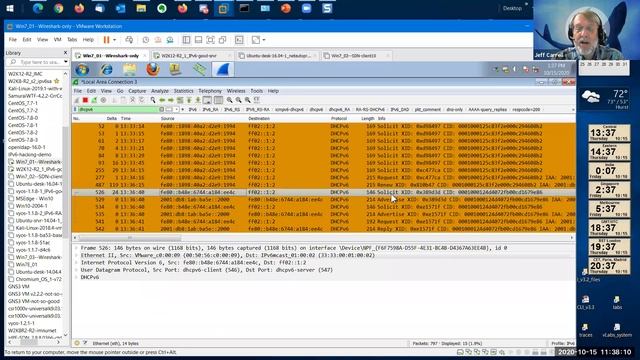The width and height of the screenshot is (640, 360).
Task: Apply dns-only filter button
Action: [455, 109]
